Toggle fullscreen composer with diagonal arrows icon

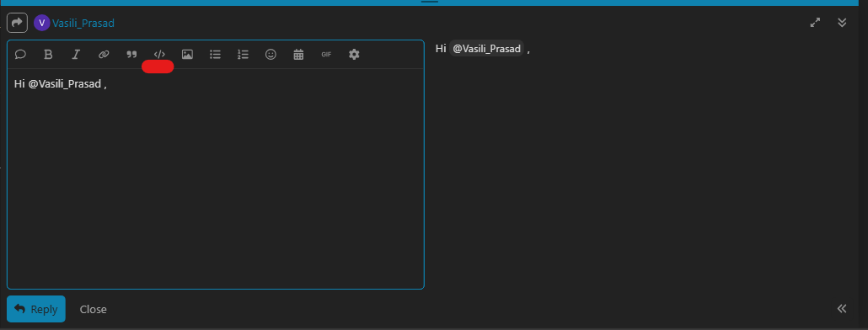click(815, 23)
